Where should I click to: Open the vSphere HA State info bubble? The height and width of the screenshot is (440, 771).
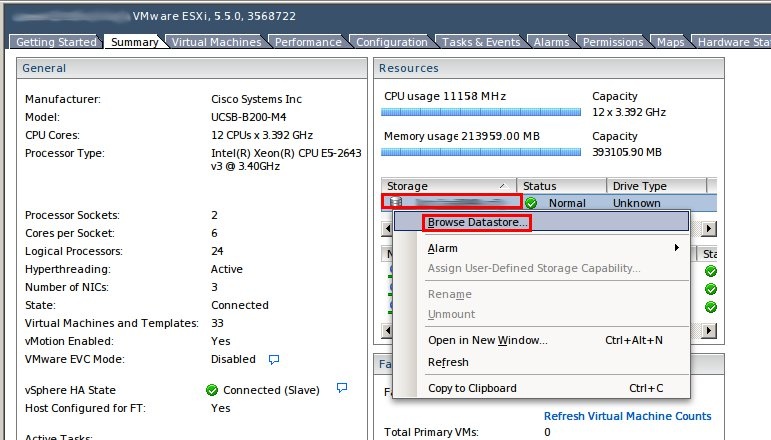click(x=342, y=388)
